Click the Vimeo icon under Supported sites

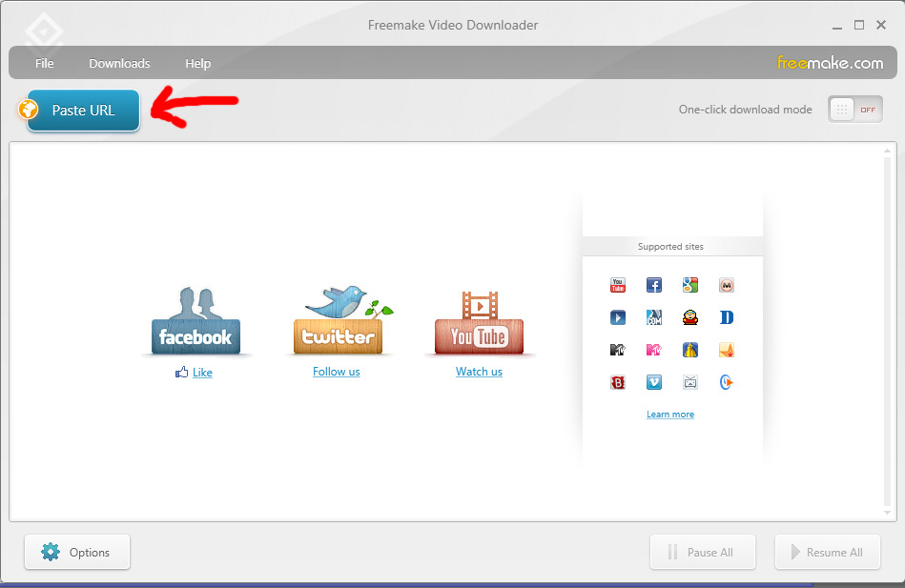654,382
